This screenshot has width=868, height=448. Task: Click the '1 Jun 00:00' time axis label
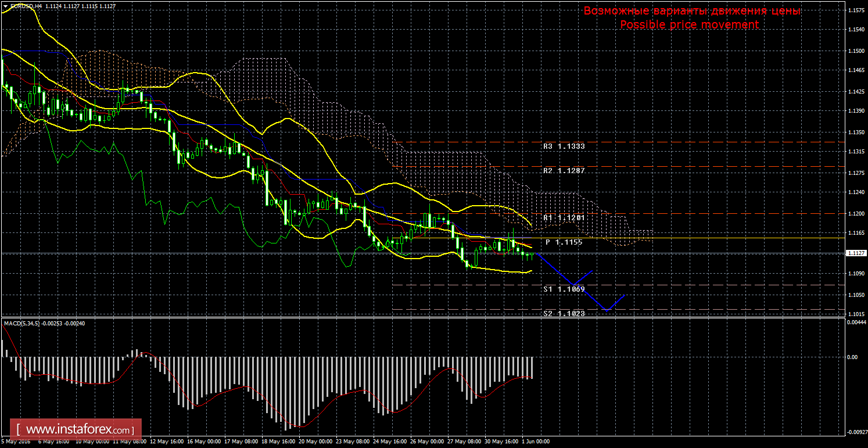pos(535,442)
